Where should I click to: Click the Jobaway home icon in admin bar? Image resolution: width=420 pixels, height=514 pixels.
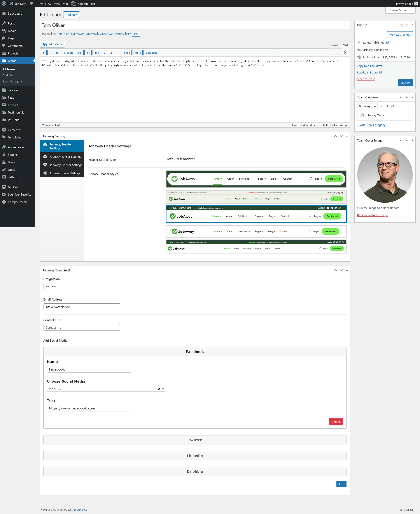point(11,4)
